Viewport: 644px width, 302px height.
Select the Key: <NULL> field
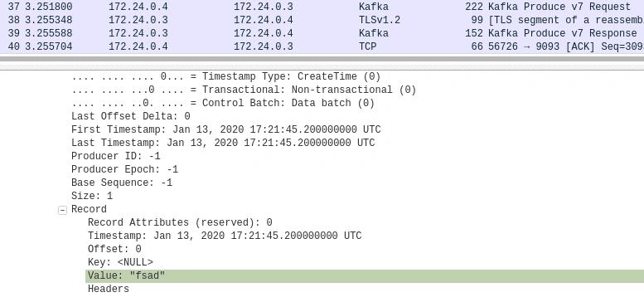coord(120,262)
